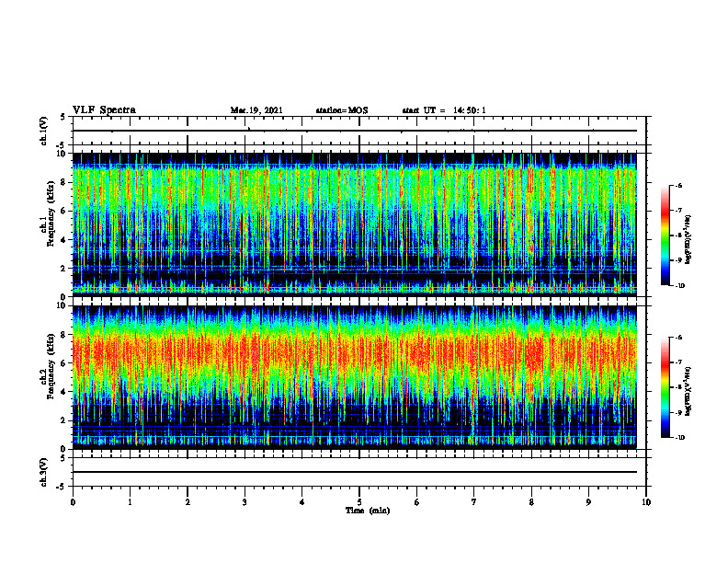The height and width of the screenshot is (563, 728).
Task: Click the ch.2 spectrogram color scale bar
Action: 665,387
